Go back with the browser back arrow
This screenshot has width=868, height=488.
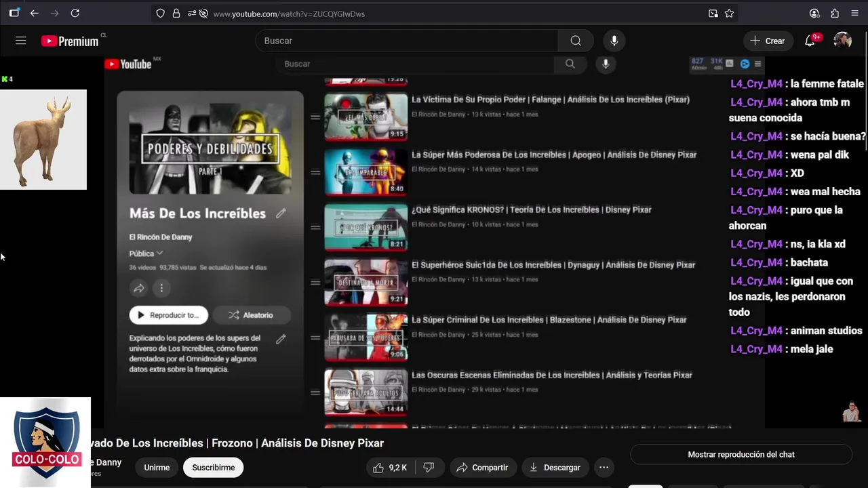click(x=35, y=13)
